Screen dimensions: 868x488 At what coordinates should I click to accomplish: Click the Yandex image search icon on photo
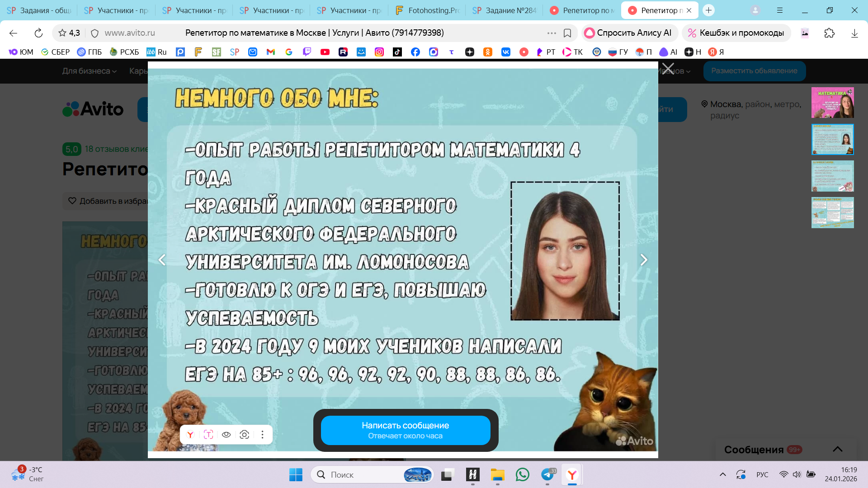[190, 435]
